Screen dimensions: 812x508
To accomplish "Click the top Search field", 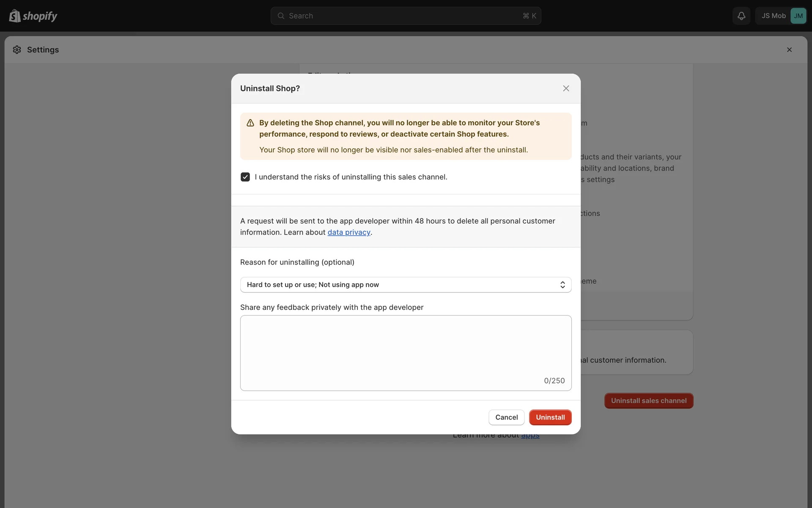I will (405, 16).
